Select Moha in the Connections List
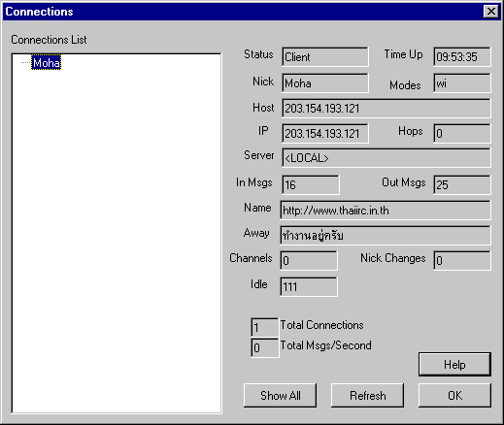The image size is (504, 425). [46, 62]
